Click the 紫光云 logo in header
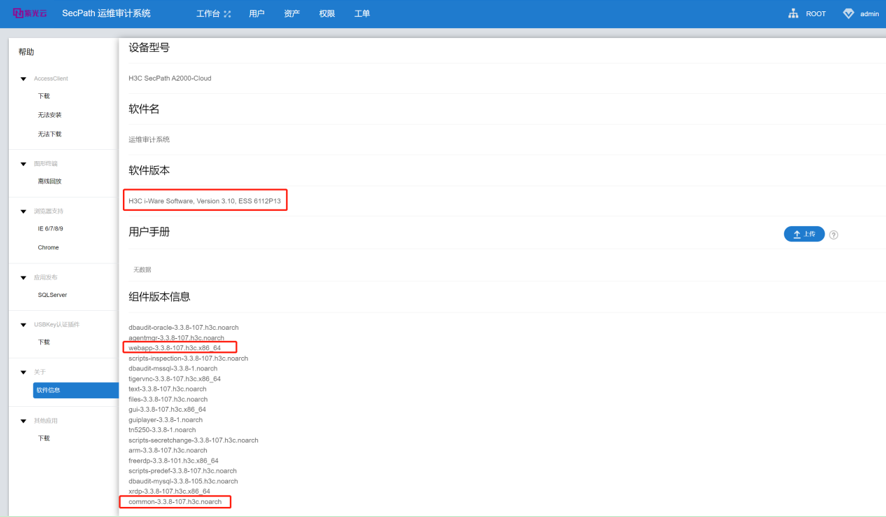Screen dimensions: 886x517 [29, 13]
